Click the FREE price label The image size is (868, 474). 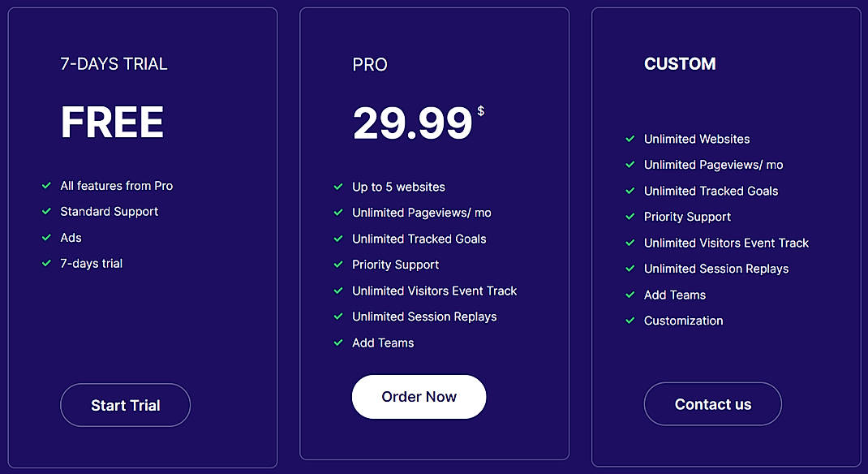tap(112, 123)
